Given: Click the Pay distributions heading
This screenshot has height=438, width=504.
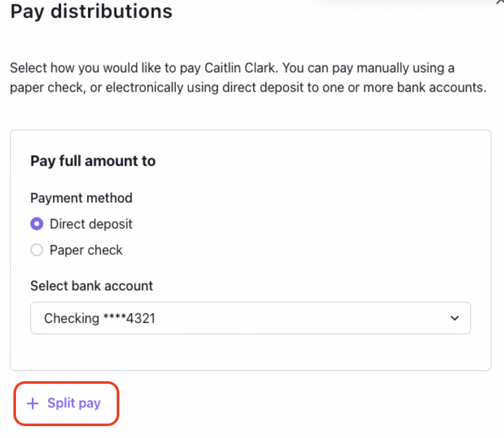Looking at the screenshot, I should click(91, 11).
